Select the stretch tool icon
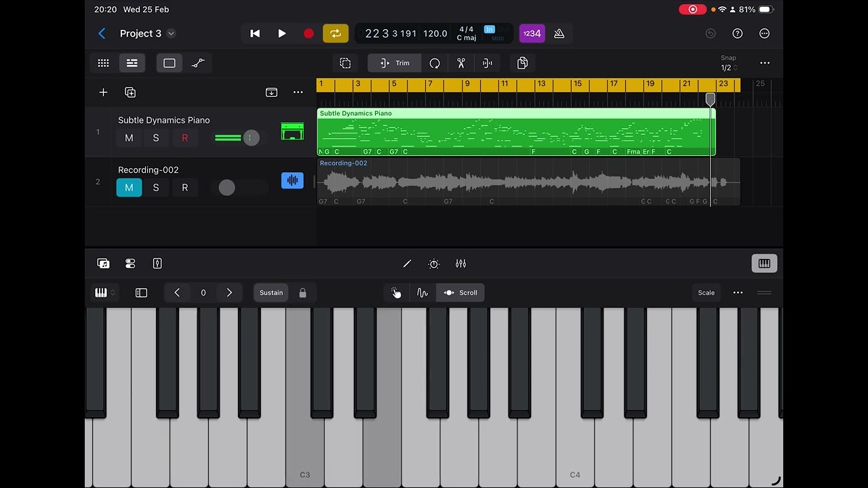Image resolution: width=868 pixels, height=488 pixels. (487, 63)
